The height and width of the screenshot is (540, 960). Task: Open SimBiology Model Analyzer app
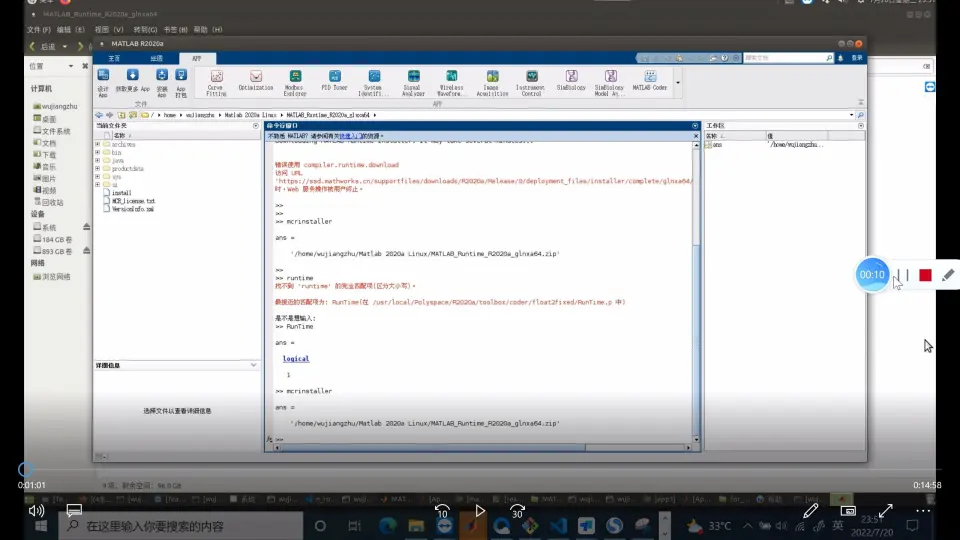click(x=610, y=82)
